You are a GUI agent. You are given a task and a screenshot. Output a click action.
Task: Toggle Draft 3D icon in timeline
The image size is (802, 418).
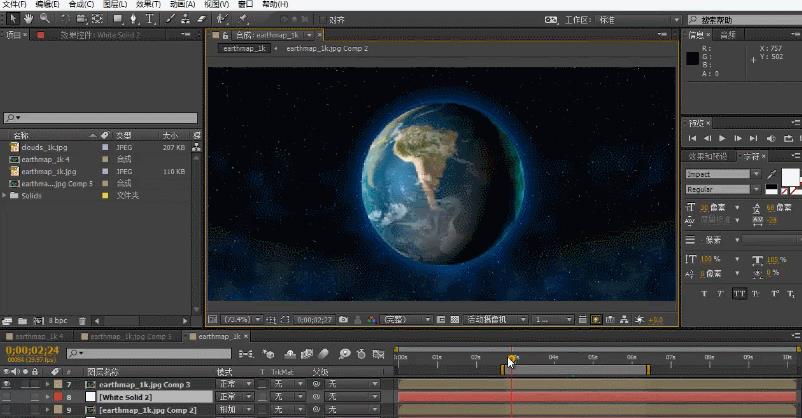coord(268,354)
